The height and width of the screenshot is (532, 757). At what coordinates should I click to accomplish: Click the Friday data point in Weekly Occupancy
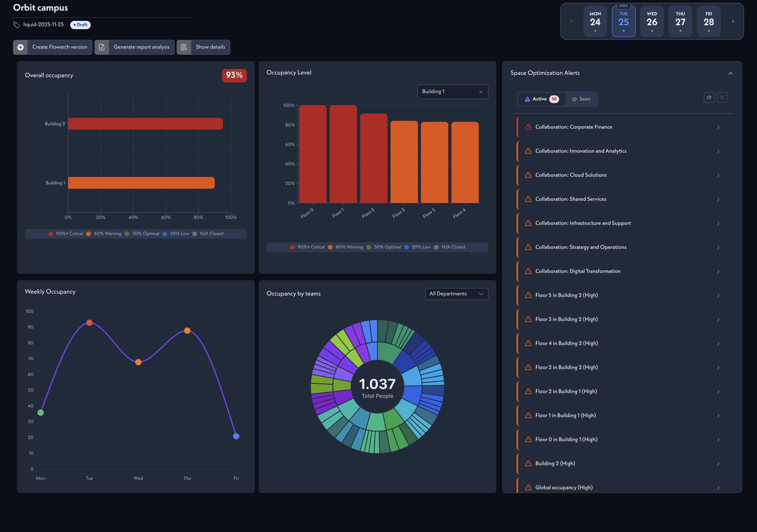(x=236, y=436)
